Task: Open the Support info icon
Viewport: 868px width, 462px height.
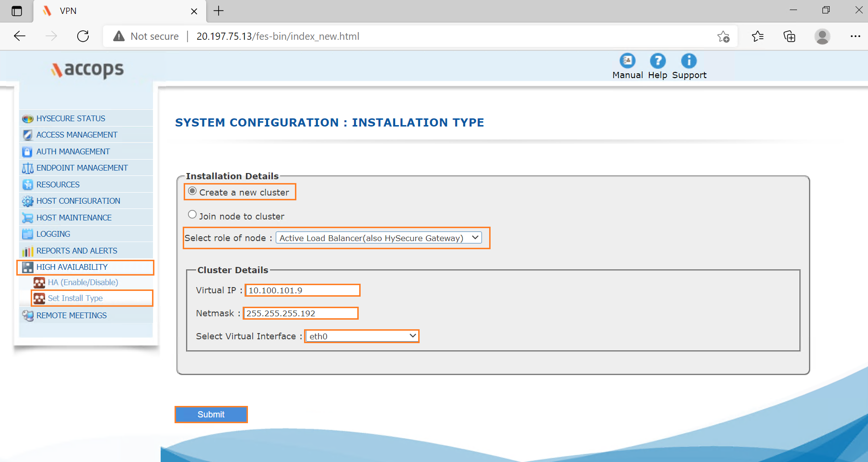Action: tap(689, 61)
